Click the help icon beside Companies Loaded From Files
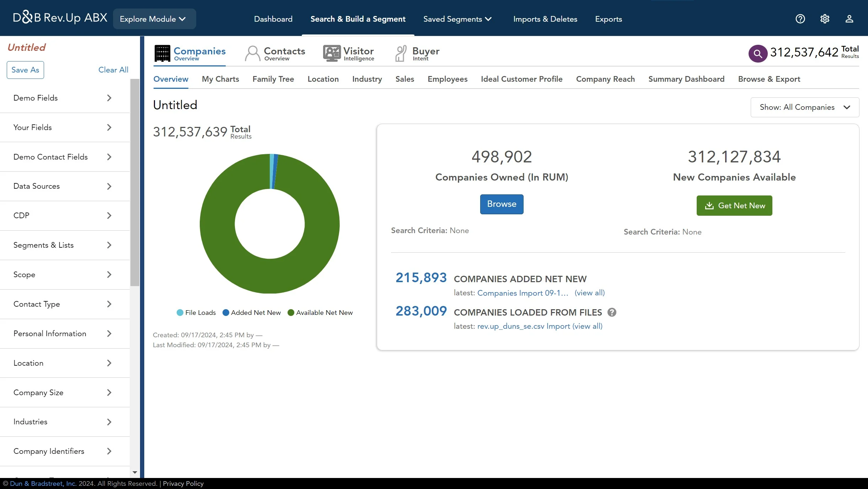Image resolution: width=868 pixels, height=489 pixels. coord(612,312)
